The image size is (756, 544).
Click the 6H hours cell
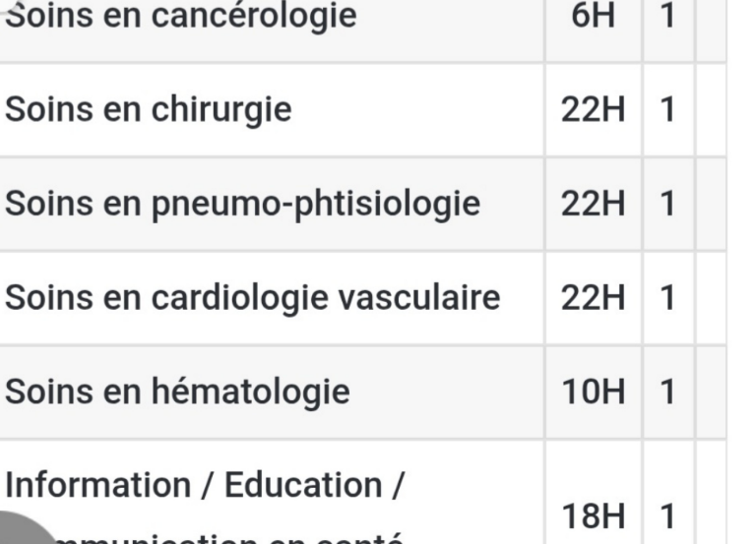click(x=593, y=16)
